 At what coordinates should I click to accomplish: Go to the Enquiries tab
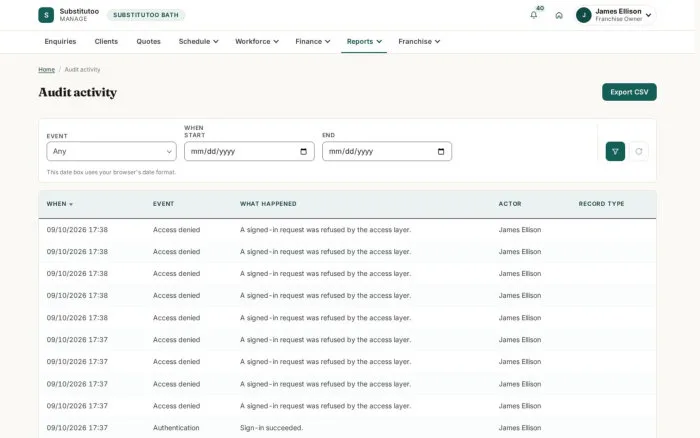60,42
